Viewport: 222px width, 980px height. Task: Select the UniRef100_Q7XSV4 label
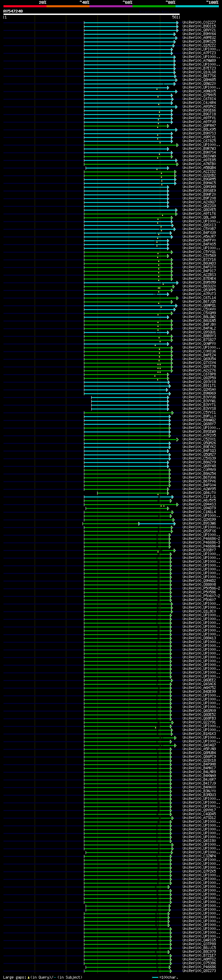[199, 363]
